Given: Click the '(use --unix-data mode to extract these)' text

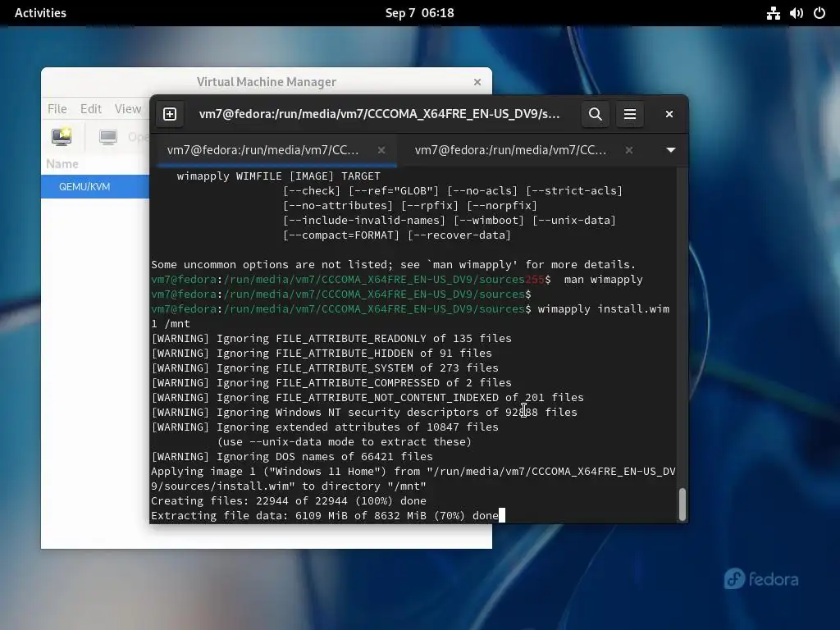Looking at the screenshot, I should point(345,442).
